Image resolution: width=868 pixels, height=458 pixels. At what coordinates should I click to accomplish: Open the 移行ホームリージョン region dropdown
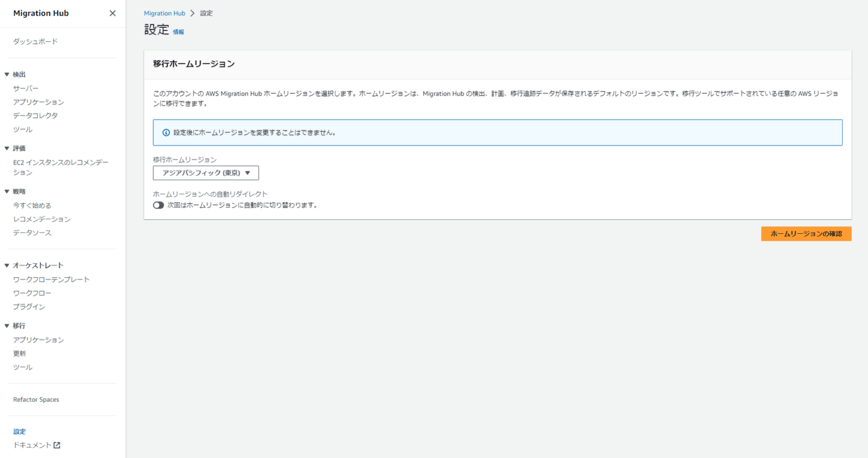click(205, 173)
